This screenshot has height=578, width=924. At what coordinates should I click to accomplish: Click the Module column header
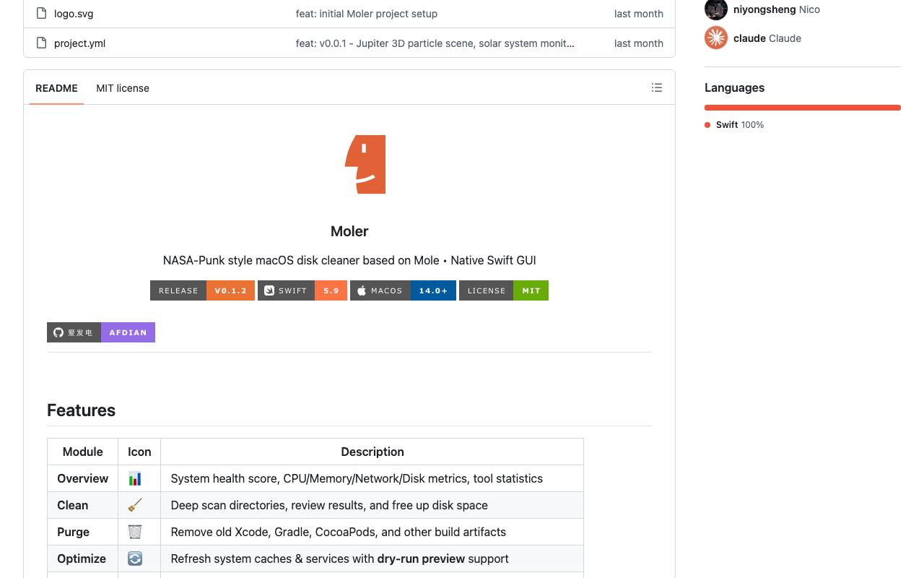coord(83,452)
